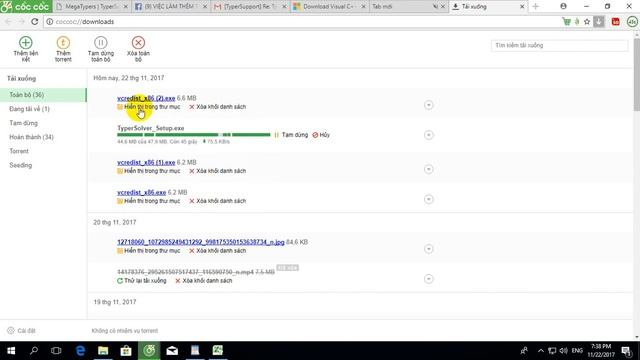Click the Tạm dừng toàn bộ pause-all icon

pos(100,42)
